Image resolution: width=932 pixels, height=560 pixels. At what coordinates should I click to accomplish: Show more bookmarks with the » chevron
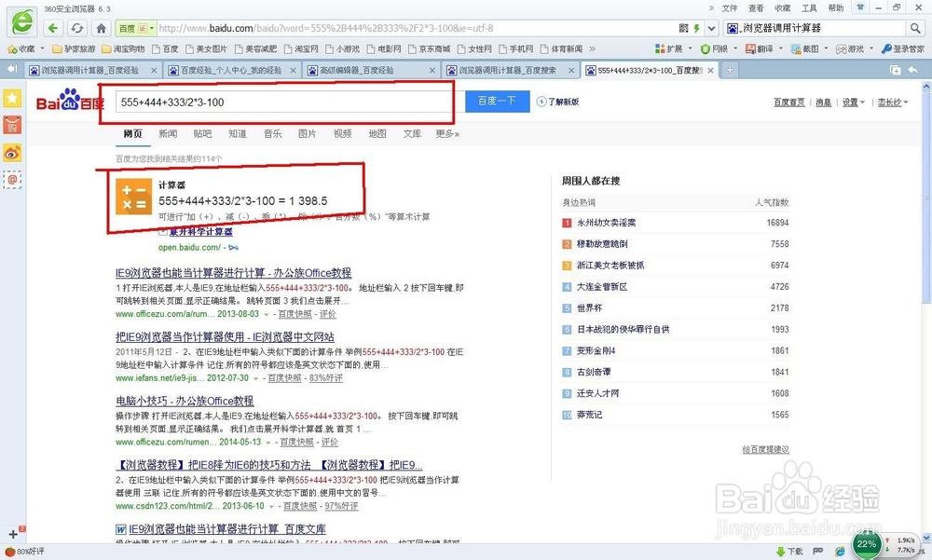point(592,48)
